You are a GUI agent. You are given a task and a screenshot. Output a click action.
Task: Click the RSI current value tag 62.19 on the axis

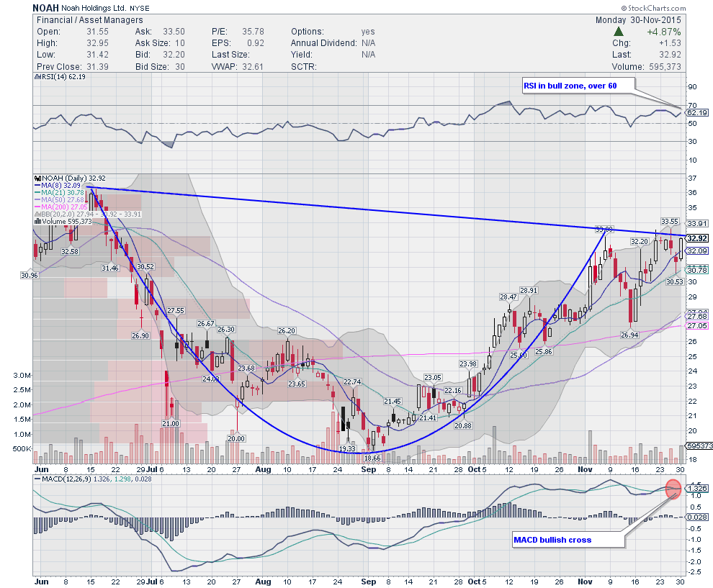coord(697,113)
